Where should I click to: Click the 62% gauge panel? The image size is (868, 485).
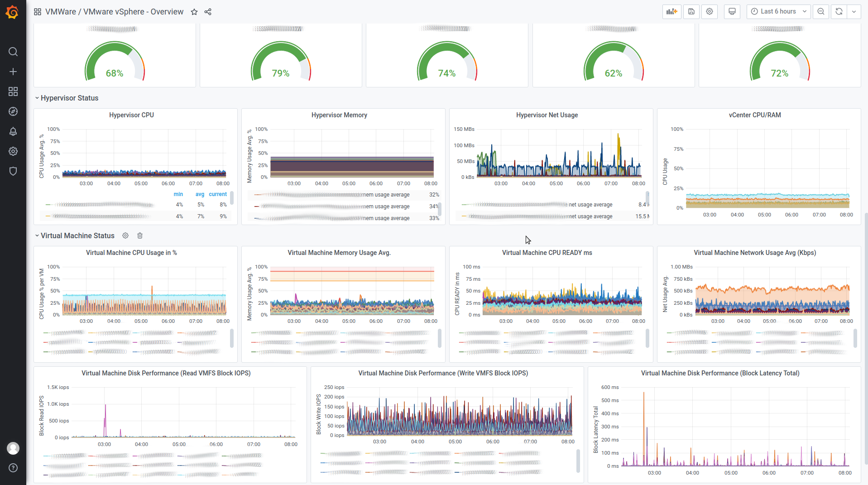tap(614, 55)
